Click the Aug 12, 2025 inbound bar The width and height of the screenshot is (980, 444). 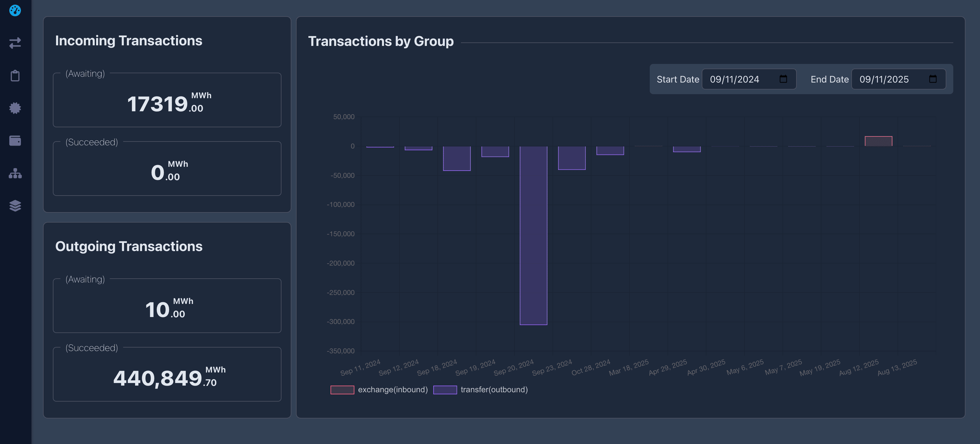878,141
